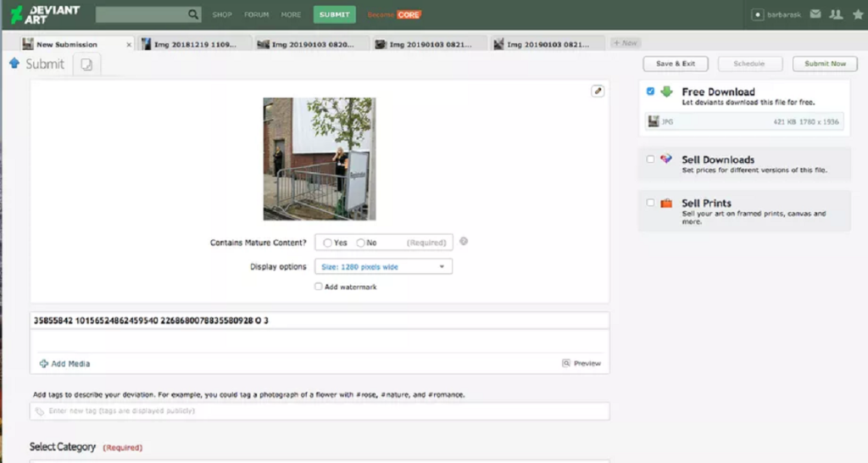
Task: Open the sta.sh writer page icon
Action: (x=87, y=64)
